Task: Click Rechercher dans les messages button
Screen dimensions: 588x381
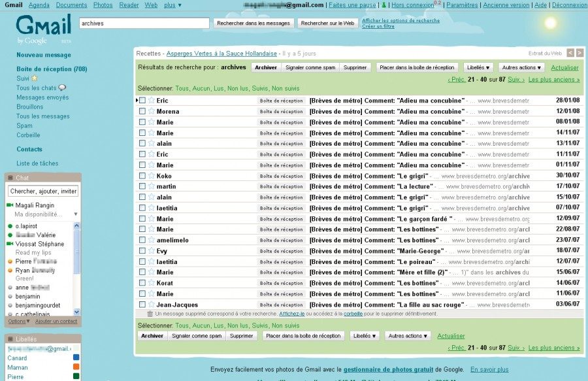Action: pyautogui.click(x=253, y=24)
